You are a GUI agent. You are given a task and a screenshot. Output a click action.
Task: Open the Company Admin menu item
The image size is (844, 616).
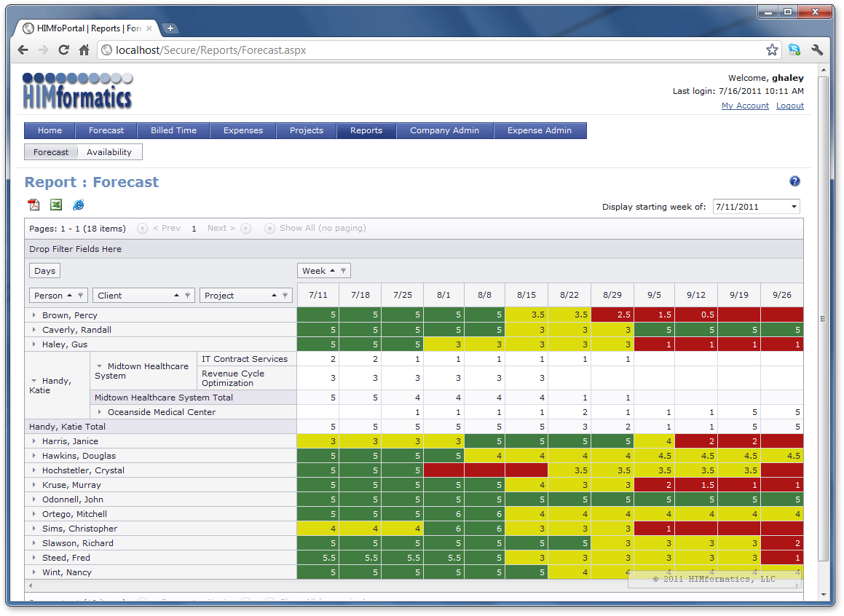pyautogui.click(x=444, y=130)
